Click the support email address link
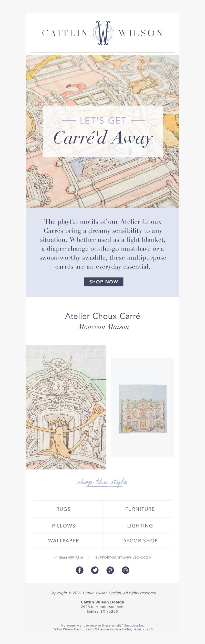The image size is (205, 644). pos(123,558)
